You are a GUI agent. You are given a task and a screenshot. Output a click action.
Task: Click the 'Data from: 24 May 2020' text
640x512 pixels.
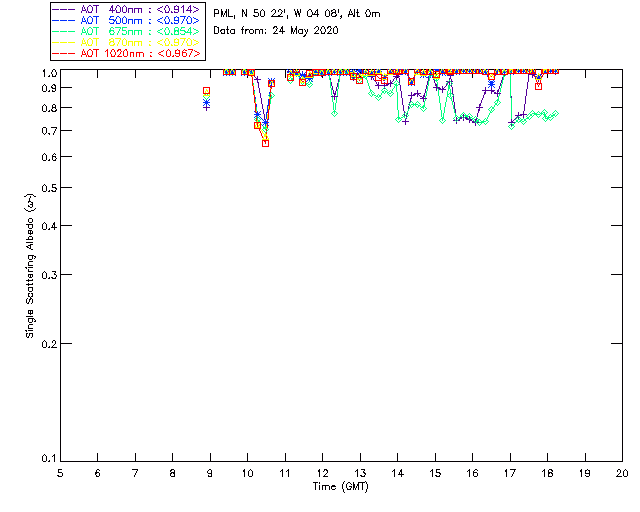(x=276, y=30)
